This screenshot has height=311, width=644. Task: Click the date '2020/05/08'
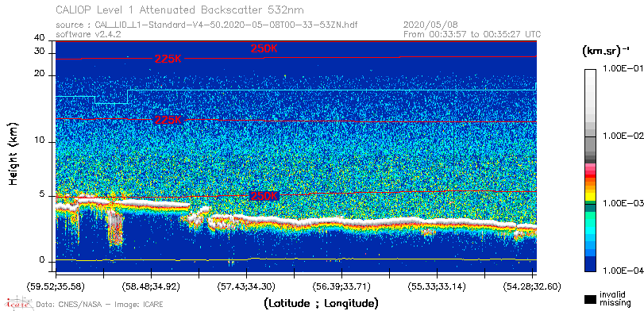coord(430,25)
